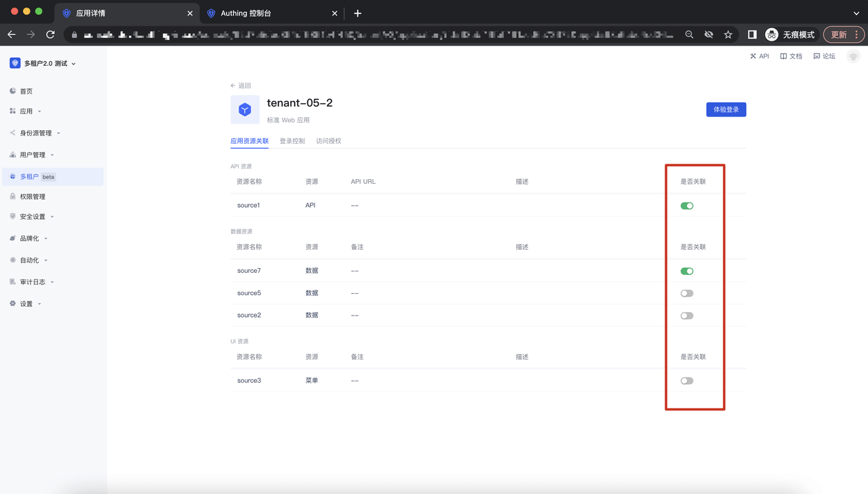The width and height of the screenshot is (868, 494).
Task: Click the 体验登录 button
Action: point(726,109)
